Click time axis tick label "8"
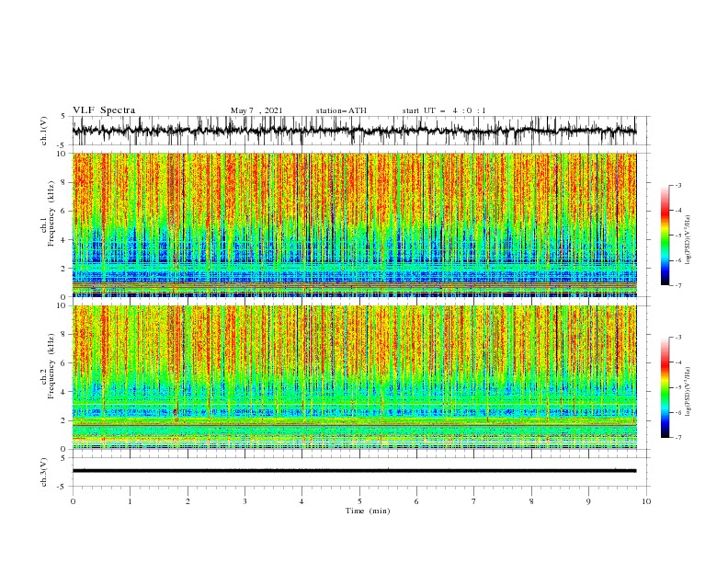 coord(531,501)
